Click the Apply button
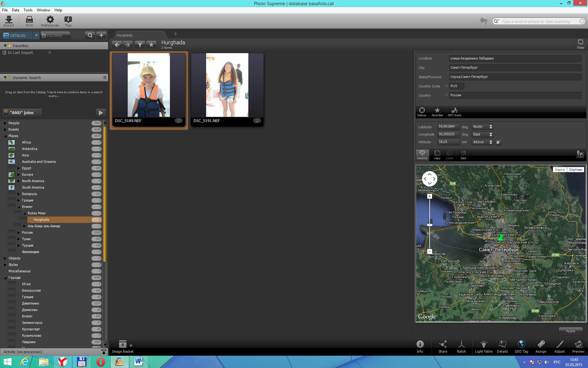 click(571, 331)
